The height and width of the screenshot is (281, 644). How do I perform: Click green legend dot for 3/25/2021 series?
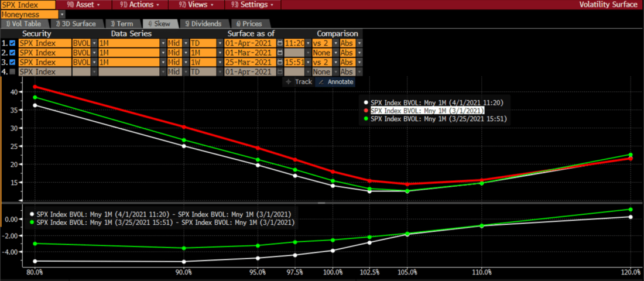[366, 119]
